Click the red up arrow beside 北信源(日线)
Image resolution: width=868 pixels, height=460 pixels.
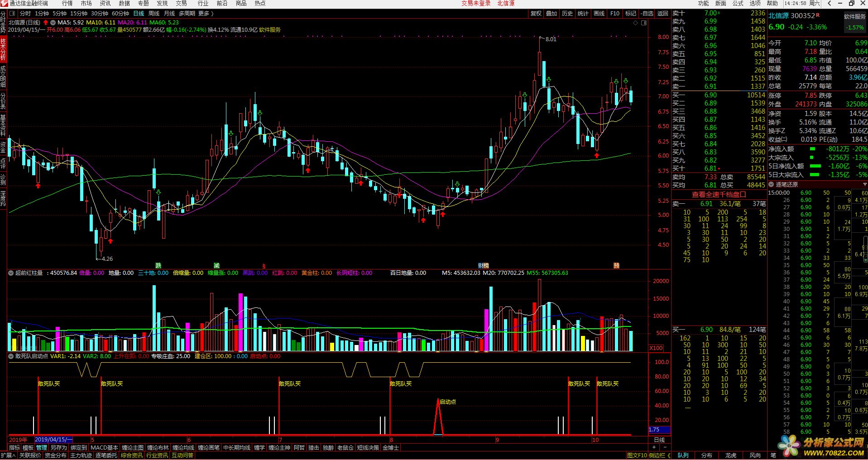[x=46, y=22]
